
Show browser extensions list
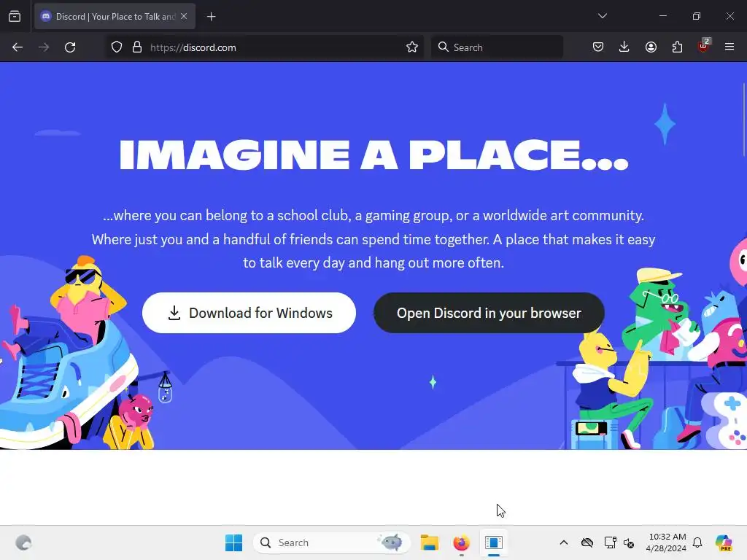click(x=677, y=47)
